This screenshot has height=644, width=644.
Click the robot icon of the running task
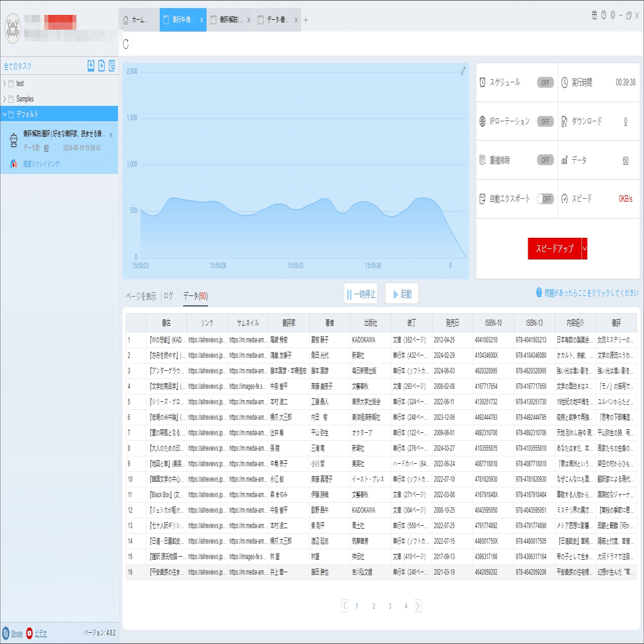pos(14,140)
